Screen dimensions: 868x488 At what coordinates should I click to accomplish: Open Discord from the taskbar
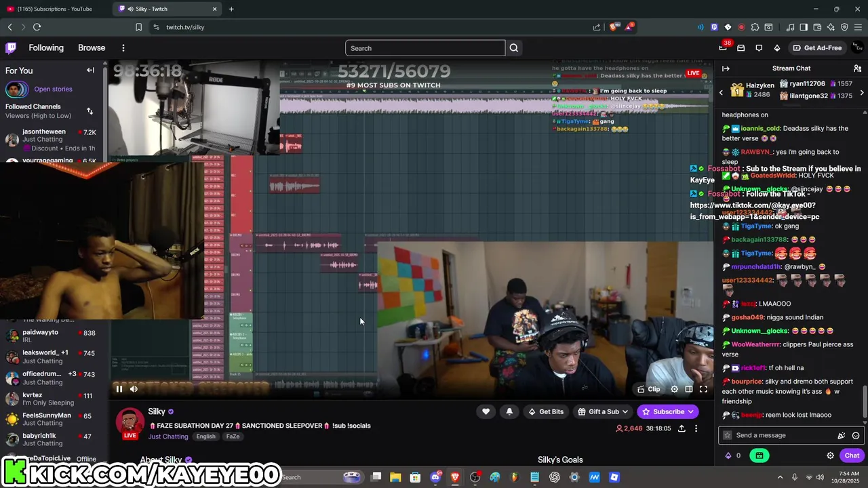click(435, 477)
